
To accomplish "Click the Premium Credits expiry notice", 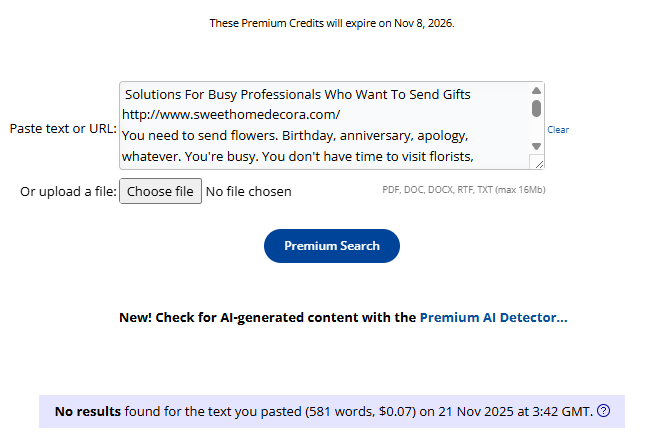I will click(331, 23).
